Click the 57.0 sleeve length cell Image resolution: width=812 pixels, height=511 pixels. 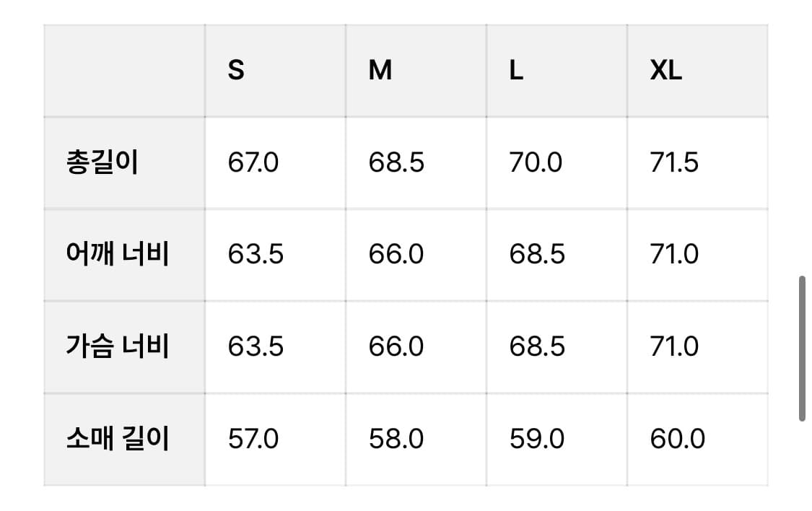pos(253,439)
